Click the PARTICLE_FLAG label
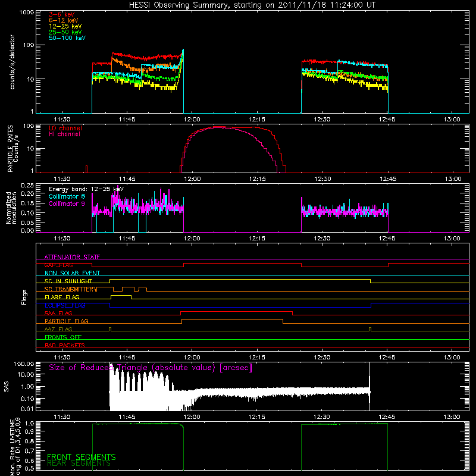 [x=67, y=321]
